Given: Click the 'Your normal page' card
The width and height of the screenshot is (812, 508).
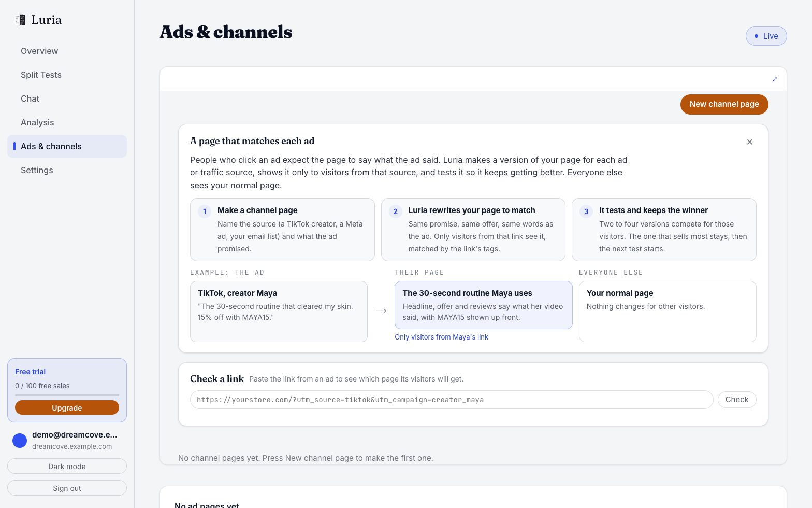Looking at the screenshot, I should click(668, 312).
